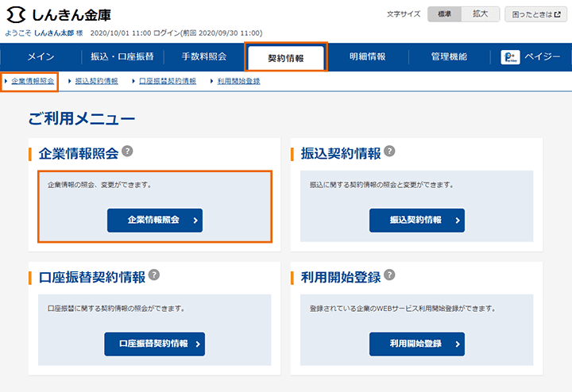The width and height of the screenshot is (572, 392).
Task: Go to the 振込・口座振替 tab
Action: tap(122, 57)
